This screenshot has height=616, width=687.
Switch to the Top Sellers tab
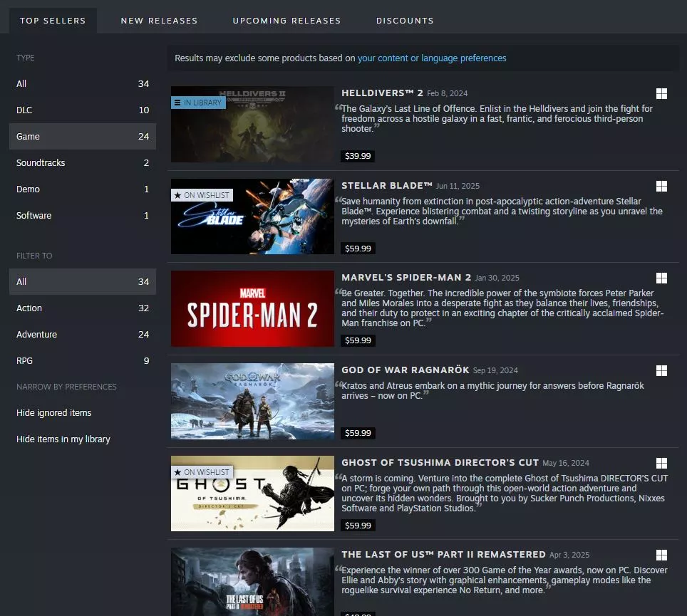(53, 21)
